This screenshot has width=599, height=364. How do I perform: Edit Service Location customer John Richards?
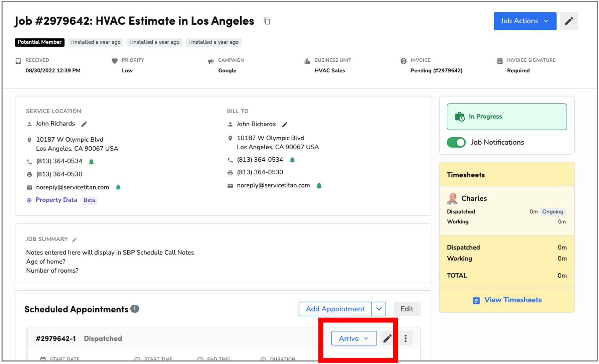point(84,124)
